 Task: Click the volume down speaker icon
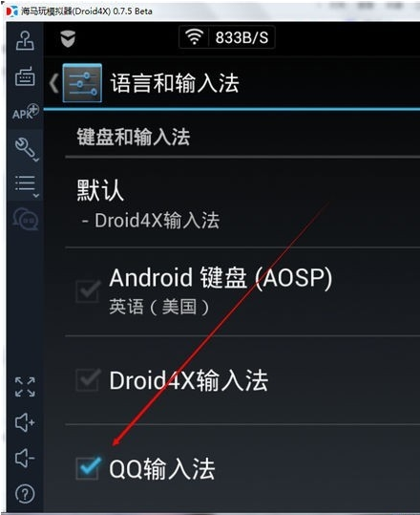pos(25,458)
